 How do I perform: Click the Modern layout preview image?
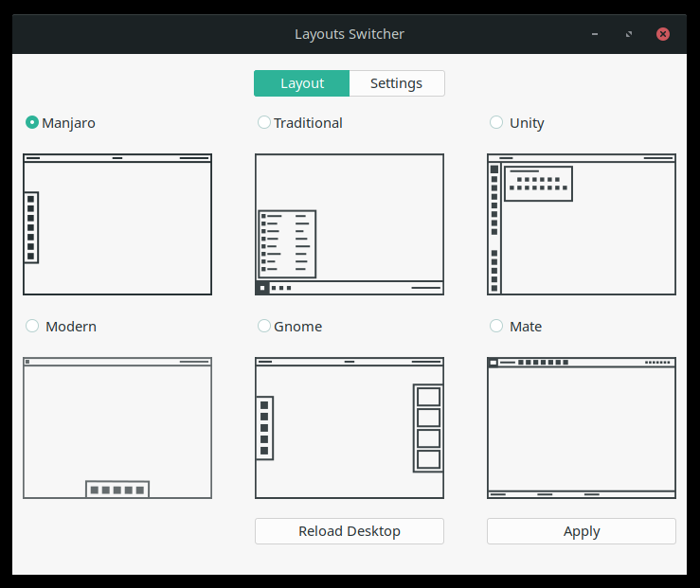(x=117, y=428)
